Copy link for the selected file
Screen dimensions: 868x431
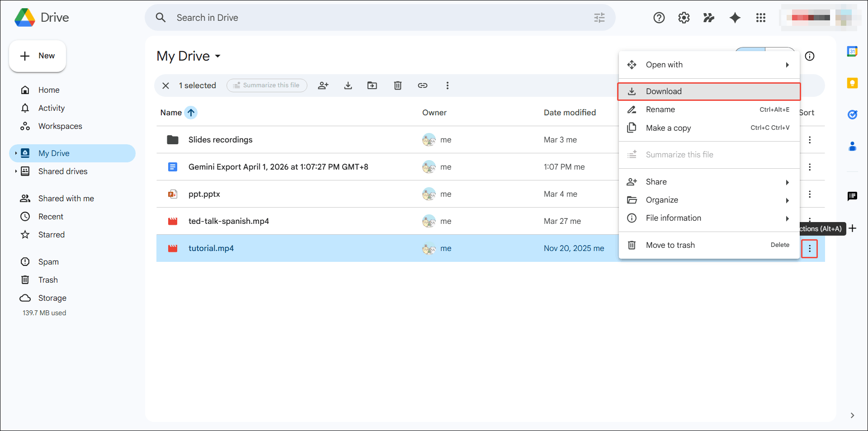click(x=422, y=85)
